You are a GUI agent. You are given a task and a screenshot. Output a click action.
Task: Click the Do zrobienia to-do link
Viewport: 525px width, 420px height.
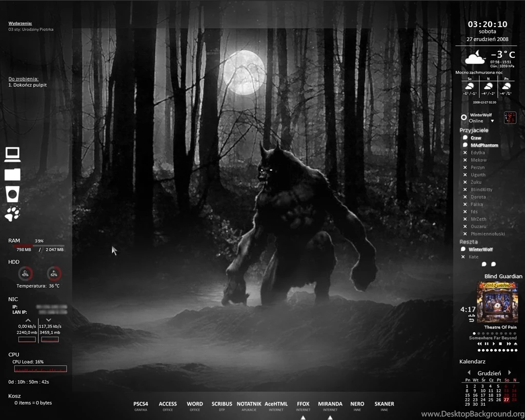click(x=23, y=78)
